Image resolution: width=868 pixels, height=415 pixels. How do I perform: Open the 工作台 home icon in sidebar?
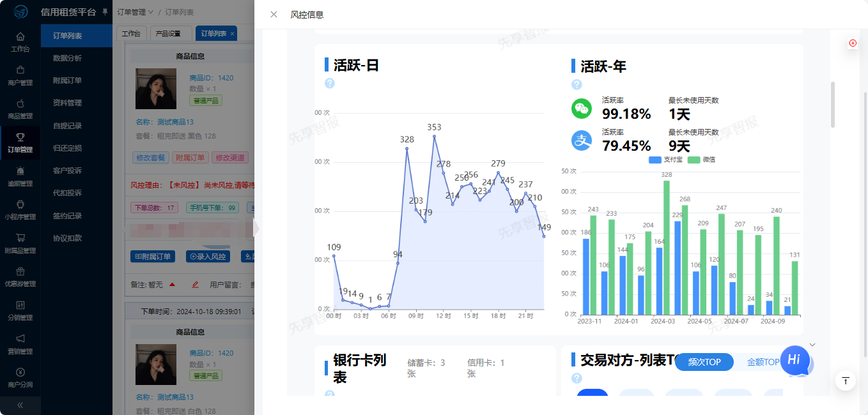[20, 41]
